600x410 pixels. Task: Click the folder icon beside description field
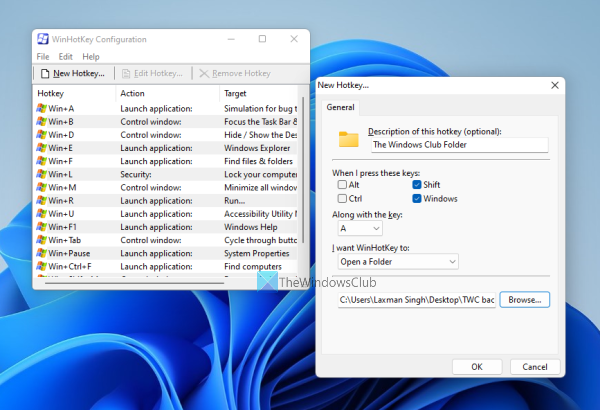(349, 139)
